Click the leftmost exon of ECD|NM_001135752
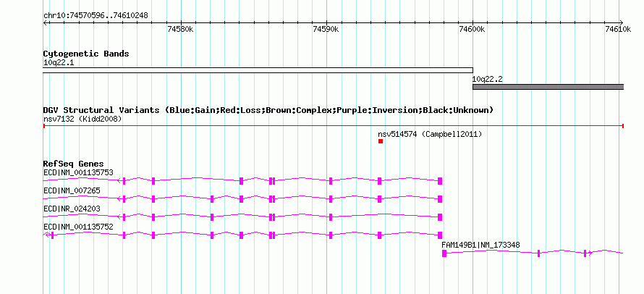644x294 pixels. point(53,235)
